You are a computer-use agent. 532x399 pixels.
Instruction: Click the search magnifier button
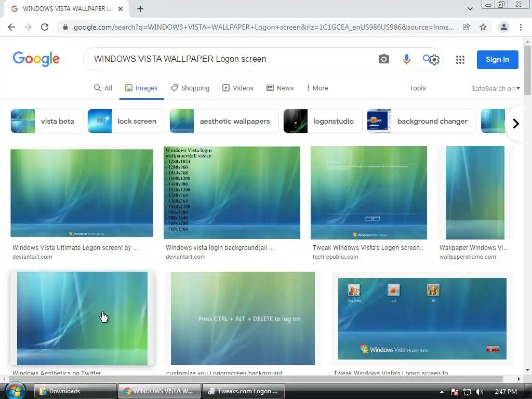[x=427, y=59]
